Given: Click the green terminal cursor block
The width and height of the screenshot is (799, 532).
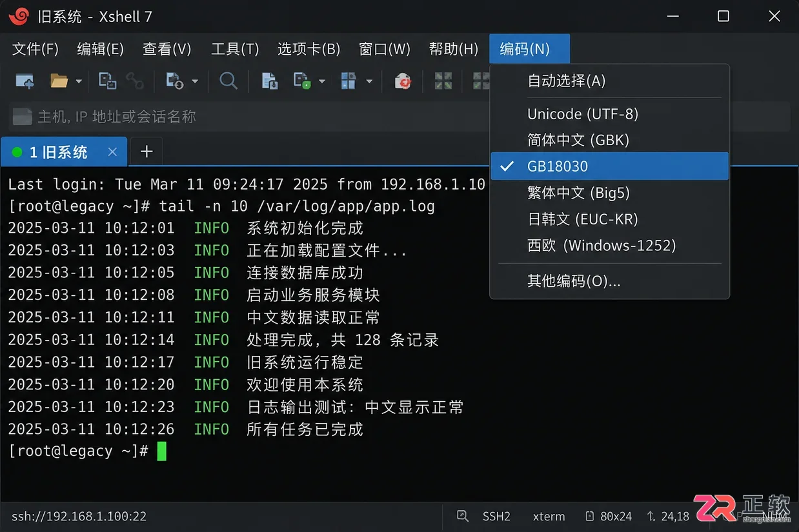Looking at the screenshot, I should pos(161,451).
